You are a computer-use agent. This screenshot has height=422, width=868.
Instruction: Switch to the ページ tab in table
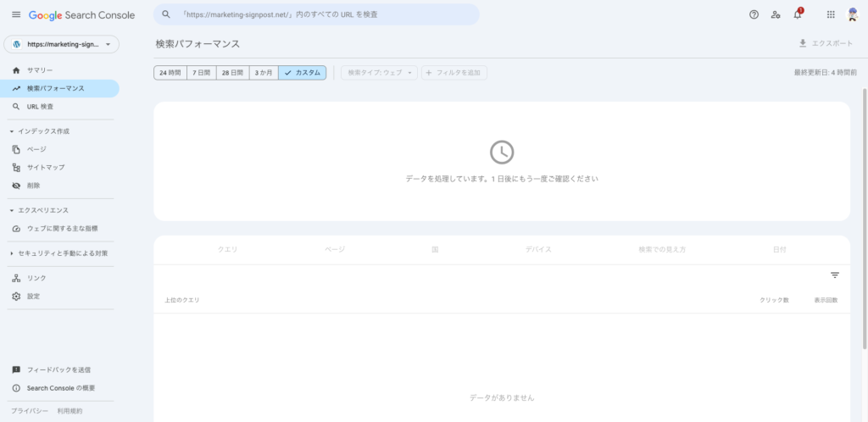[335, 250]
